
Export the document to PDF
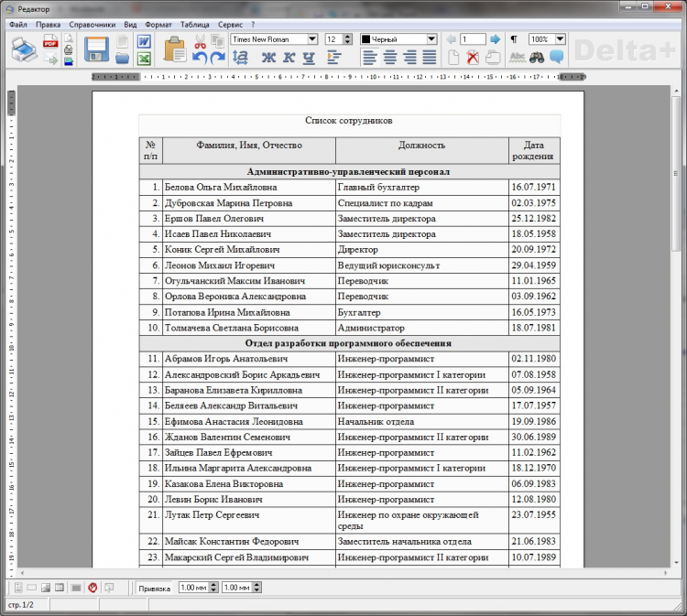[x=50, y=41]
